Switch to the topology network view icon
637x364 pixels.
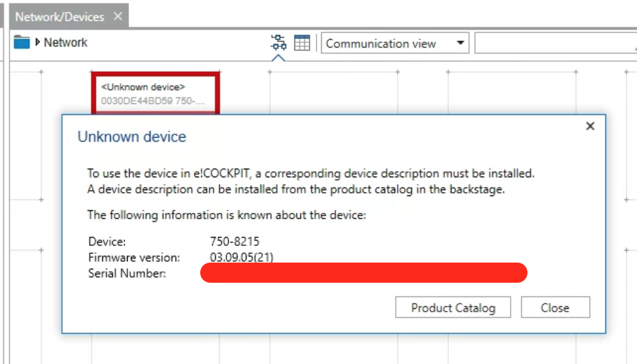[278, 42]
